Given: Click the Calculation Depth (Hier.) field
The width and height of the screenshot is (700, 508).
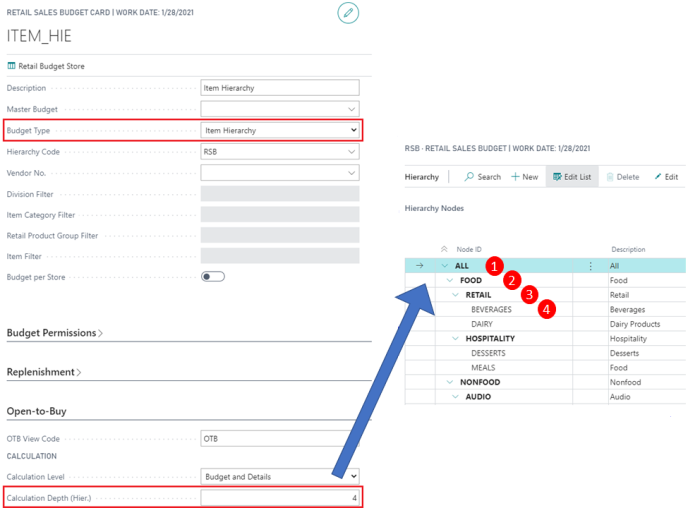Looking at the screenshot, I should 280,498.
